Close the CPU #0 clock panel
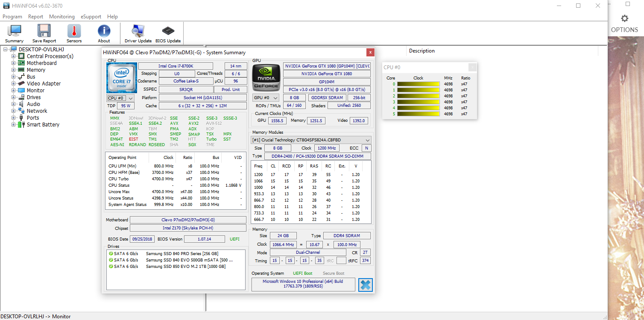The height and width of the screenshot is (320, 644). 472,67
